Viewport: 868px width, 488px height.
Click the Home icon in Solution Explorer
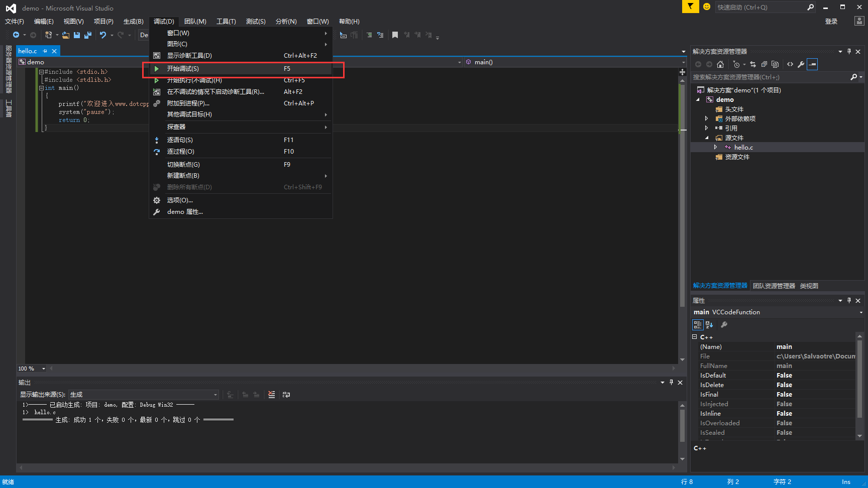point(720,64)
